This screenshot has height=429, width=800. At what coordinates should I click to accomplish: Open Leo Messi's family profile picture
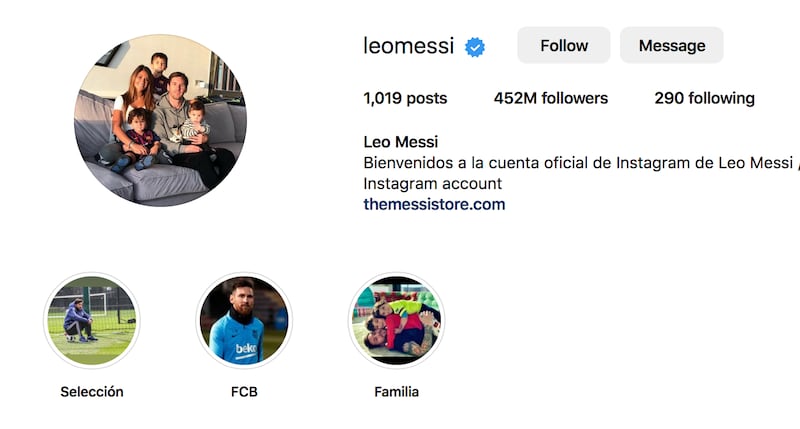pyautogui.click(x=160, y=120)
